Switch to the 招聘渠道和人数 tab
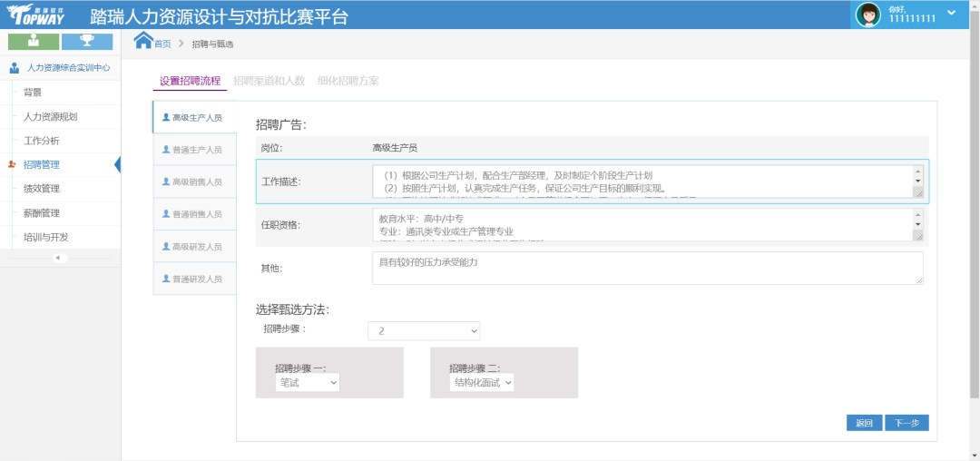 click(x=269, y=81)
